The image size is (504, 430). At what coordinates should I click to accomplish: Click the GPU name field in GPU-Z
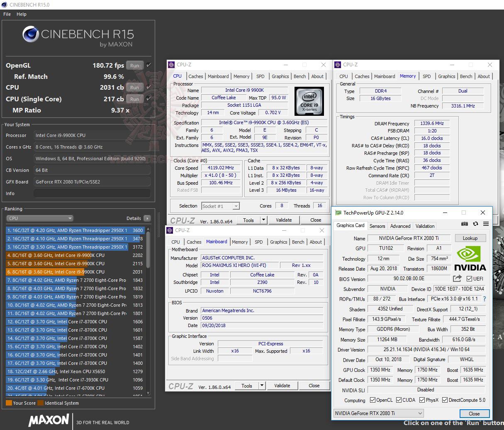pos(409,238)
